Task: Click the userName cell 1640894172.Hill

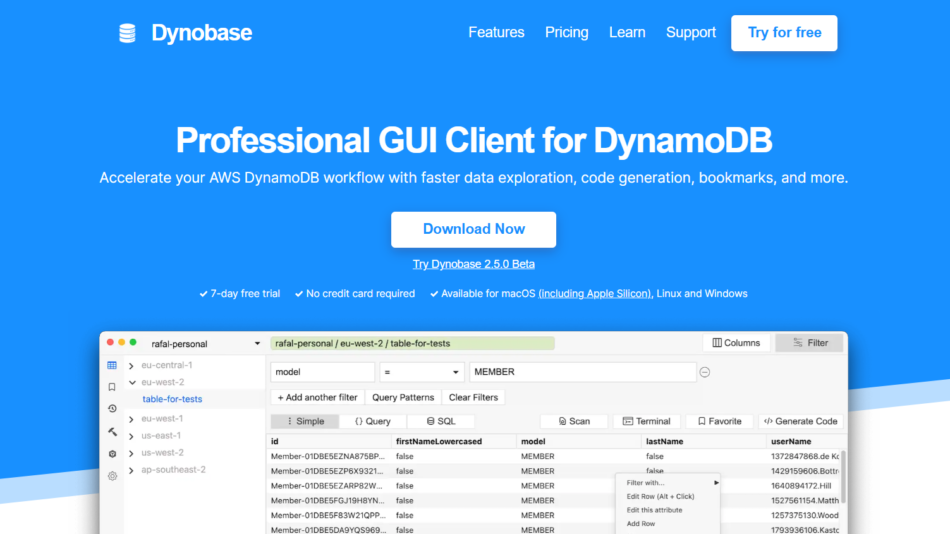Action: (x=801, y=486)
